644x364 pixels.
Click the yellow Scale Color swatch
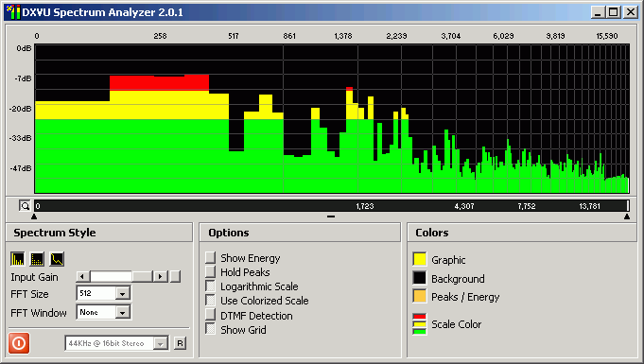coord(420,324)
